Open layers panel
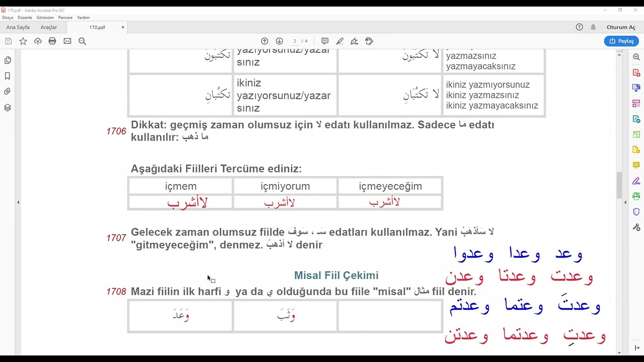This screenshot has width=644, height=362. [x=8, y=108]
